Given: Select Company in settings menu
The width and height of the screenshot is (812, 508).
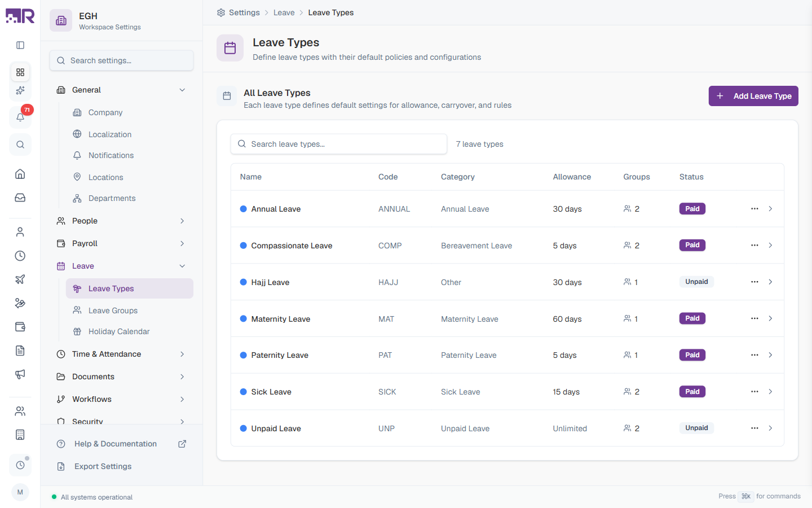Looking at the screenshot, I should 129,112.
